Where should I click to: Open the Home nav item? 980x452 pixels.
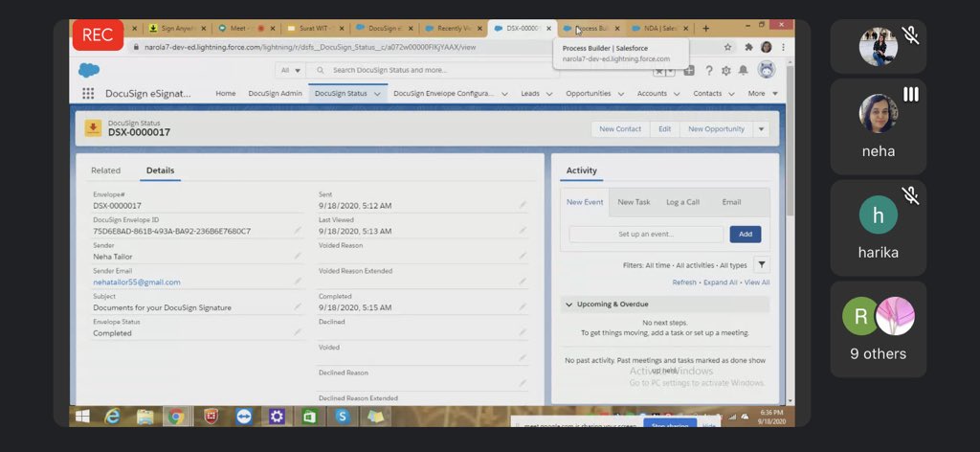point(226,93)
